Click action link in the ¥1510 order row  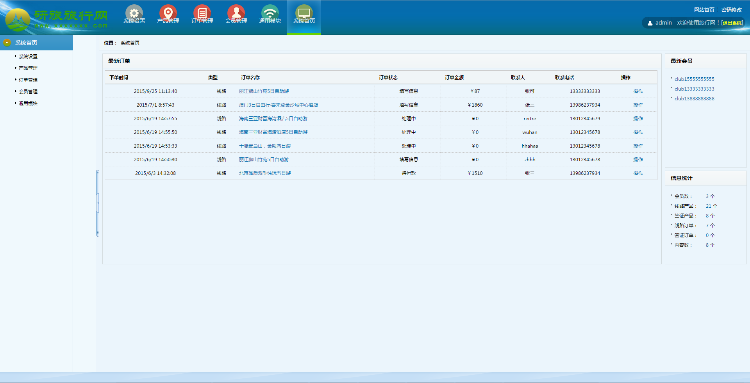pyautogui.click(x=638, y=173)
